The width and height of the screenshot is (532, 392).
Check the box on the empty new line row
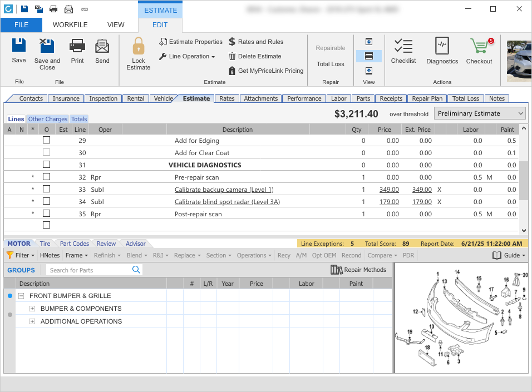point(47,225)
